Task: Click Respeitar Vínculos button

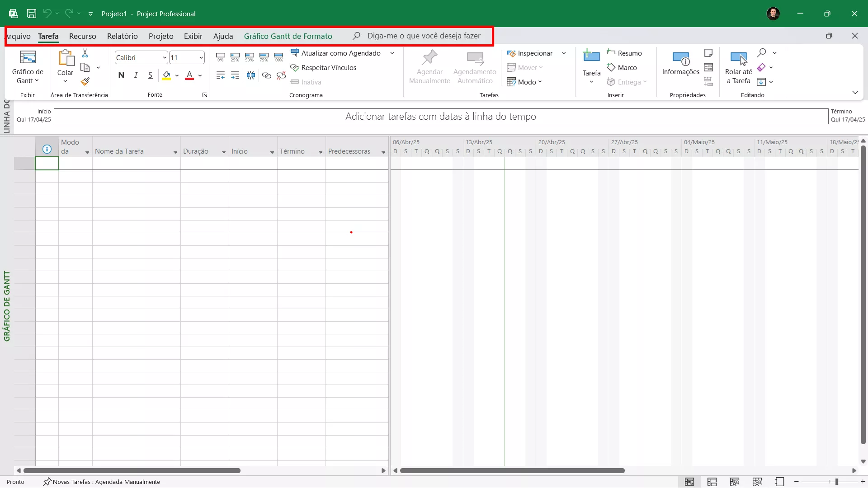Action: (324, 68)
